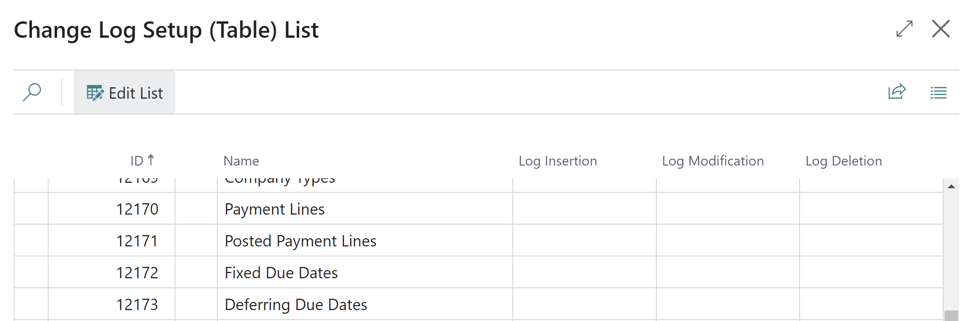Click the diagonal expand arrow icon
The height and width of the screenshot is (321, 980).
pyautogui.click(x=904, y=29)
